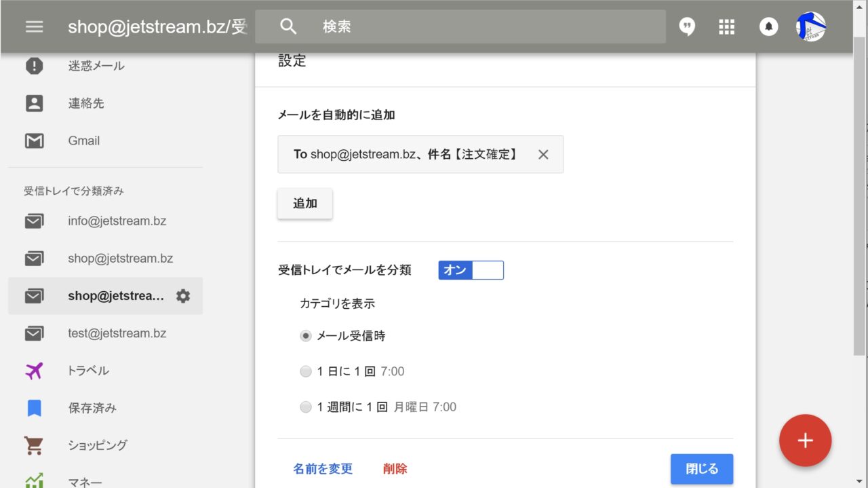Open the notifications bell
This screenshot has width=868, height=488.
pos(768,26)
